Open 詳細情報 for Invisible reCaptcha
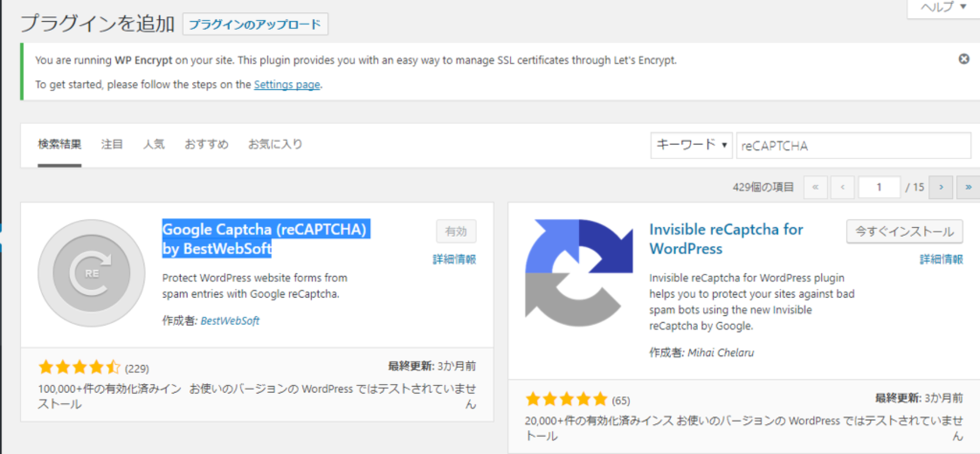This screenshot has height=454, width=980. (942, 259)
